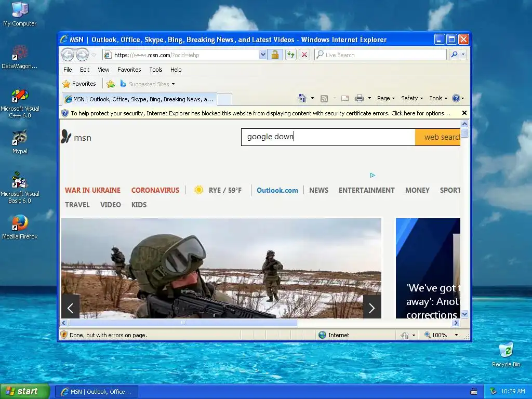
Task: Click the Add to Favorites Bar icon
Action: pos(111,84)
